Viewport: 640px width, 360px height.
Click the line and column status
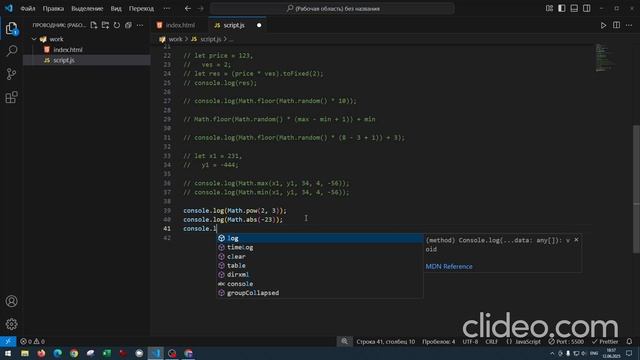tap(385, 341)
